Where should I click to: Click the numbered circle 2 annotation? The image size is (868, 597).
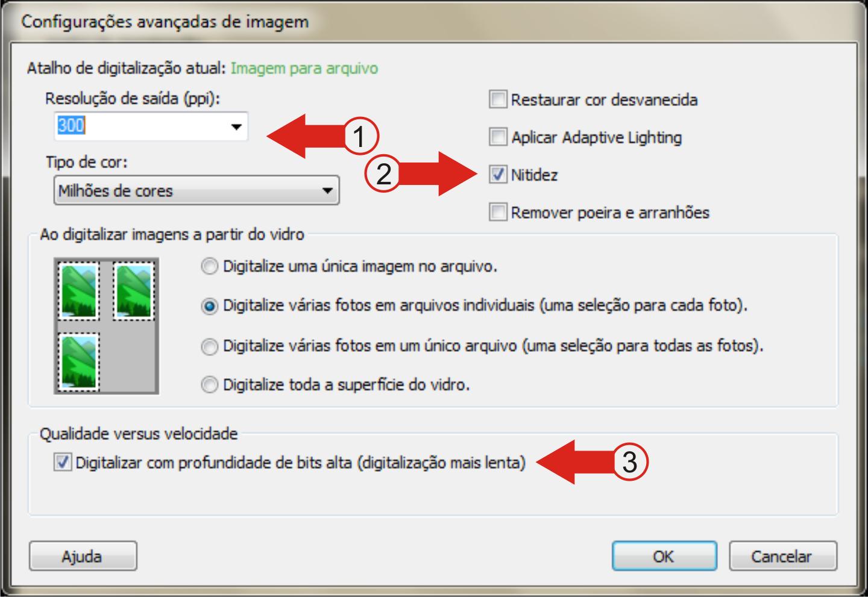coord(383,175)
